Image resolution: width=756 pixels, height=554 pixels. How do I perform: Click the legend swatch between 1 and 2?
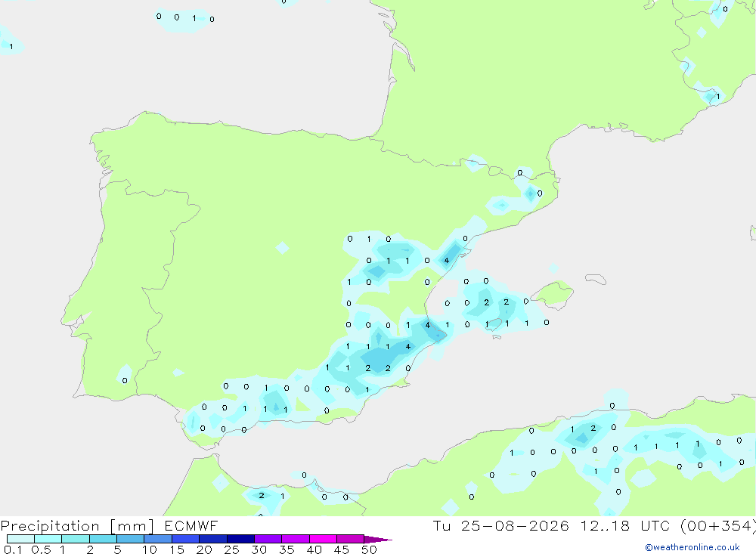76,539
